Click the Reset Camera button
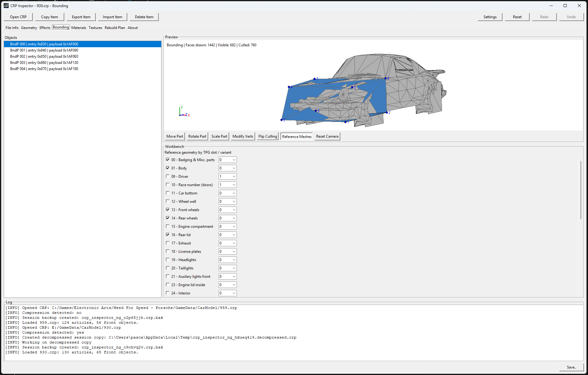 pyautogui.click(x=327, y=136)
